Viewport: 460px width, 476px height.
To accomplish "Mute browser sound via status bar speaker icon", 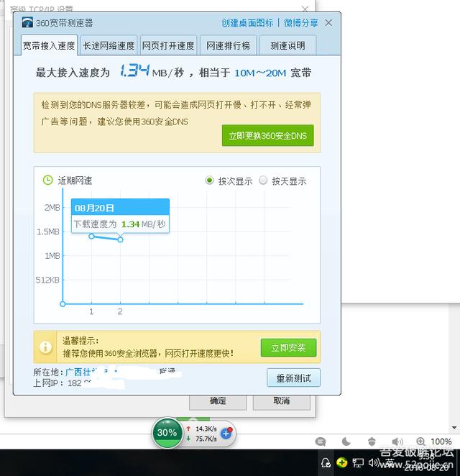I will [397, 441].
